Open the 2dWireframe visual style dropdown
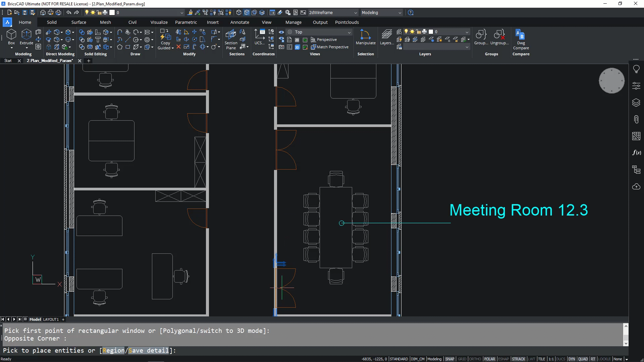 [333, 12]
